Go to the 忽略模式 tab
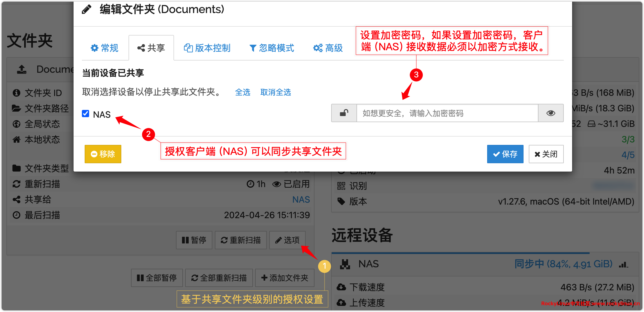 click(272, 48)
